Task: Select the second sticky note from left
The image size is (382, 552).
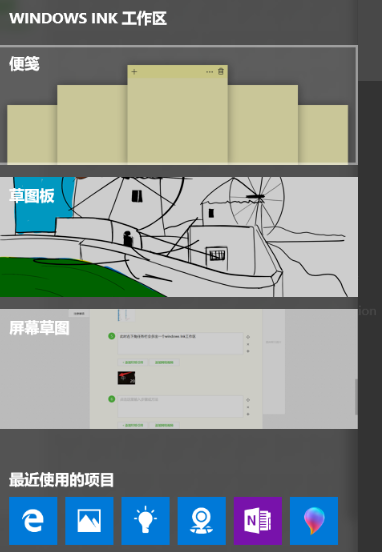Action: coord(92,124)
